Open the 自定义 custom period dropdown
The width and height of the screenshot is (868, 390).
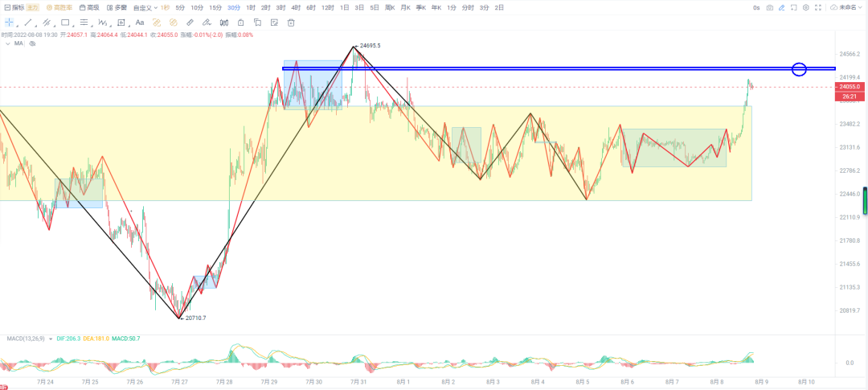coord(145,8)
